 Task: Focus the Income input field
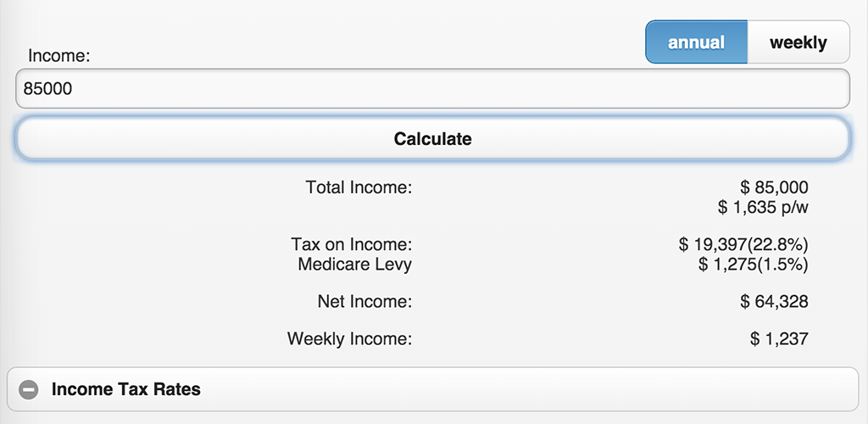(432, 88)
